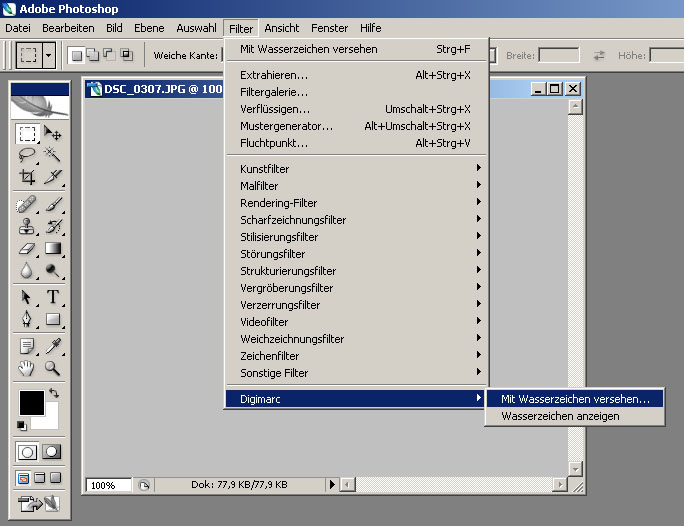Image resolution: width=684 pixels, height=526 pixels.
Task: Expand the Scharfzeichnungsfilter submenu
Action: [356, 219]
